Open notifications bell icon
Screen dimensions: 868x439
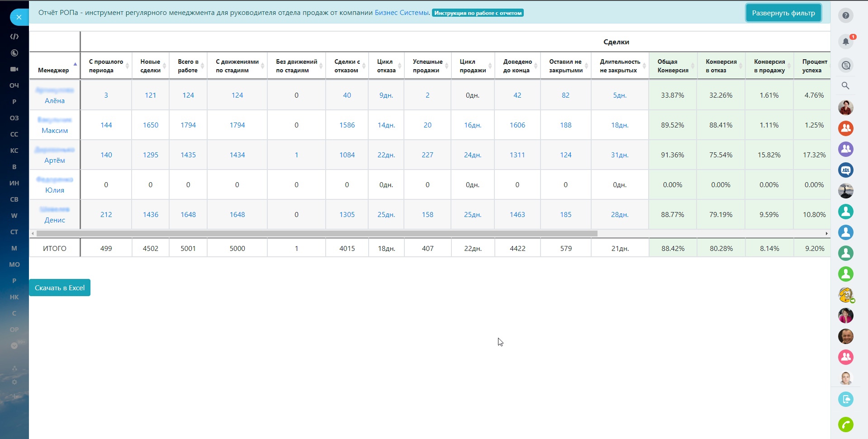pyautogui.click(x=845, y=42)
